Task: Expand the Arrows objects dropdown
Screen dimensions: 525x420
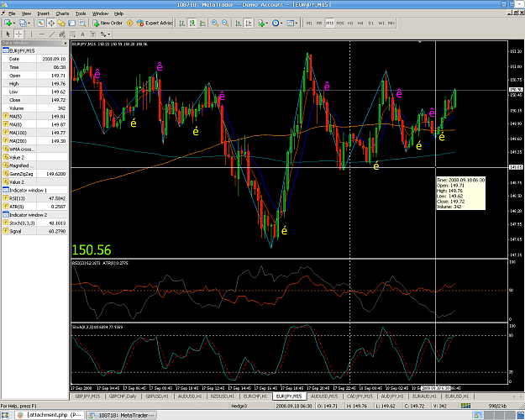Action: (x=109, y=34)
